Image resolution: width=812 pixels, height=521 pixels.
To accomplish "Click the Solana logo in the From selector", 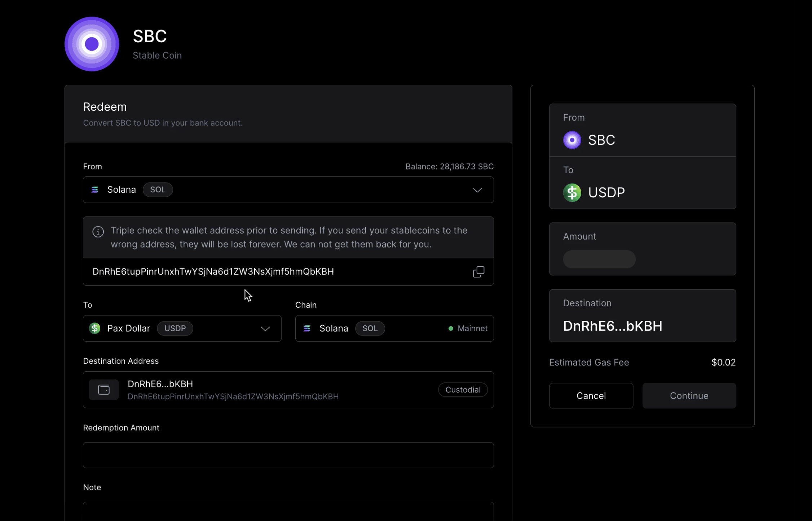I will tap(95, 190).
